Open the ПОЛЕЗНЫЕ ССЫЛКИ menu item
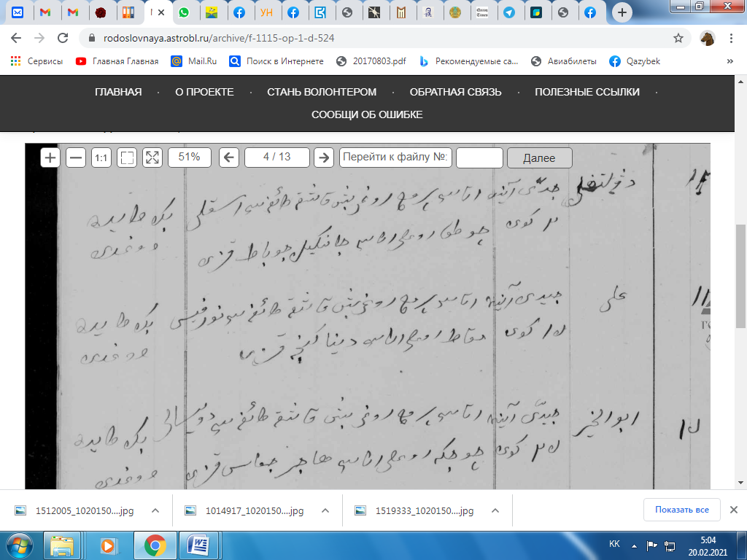 (x=587, y=92)
